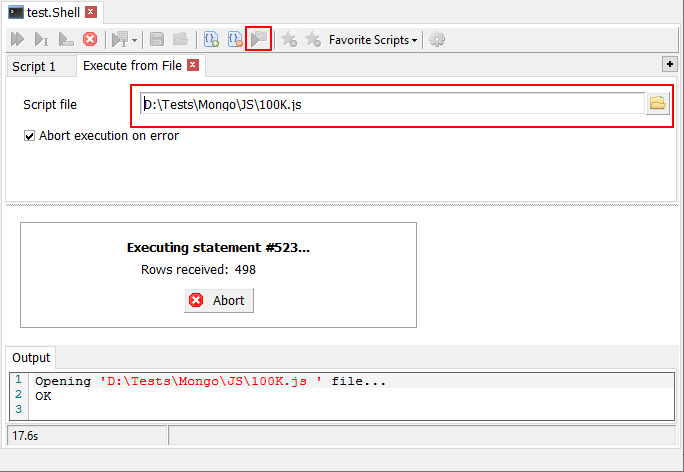
Task: Uncheck Abort execution on error
Action: (x=30, y=136)
